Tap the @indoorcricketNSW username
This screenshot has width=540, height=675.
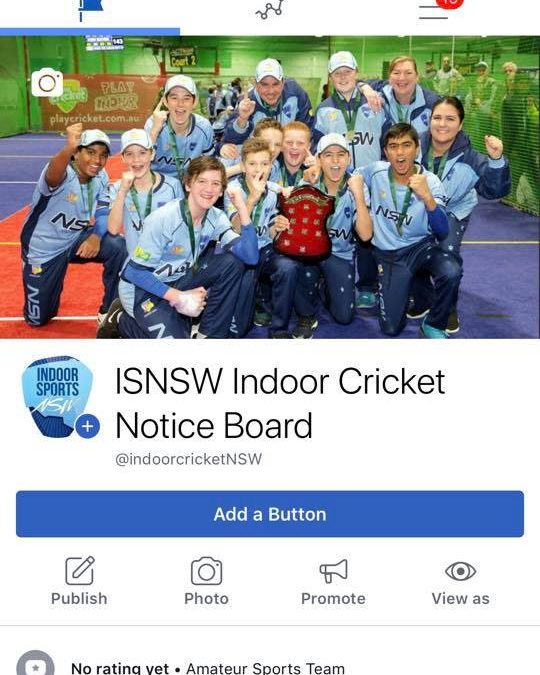click(189, 459)
